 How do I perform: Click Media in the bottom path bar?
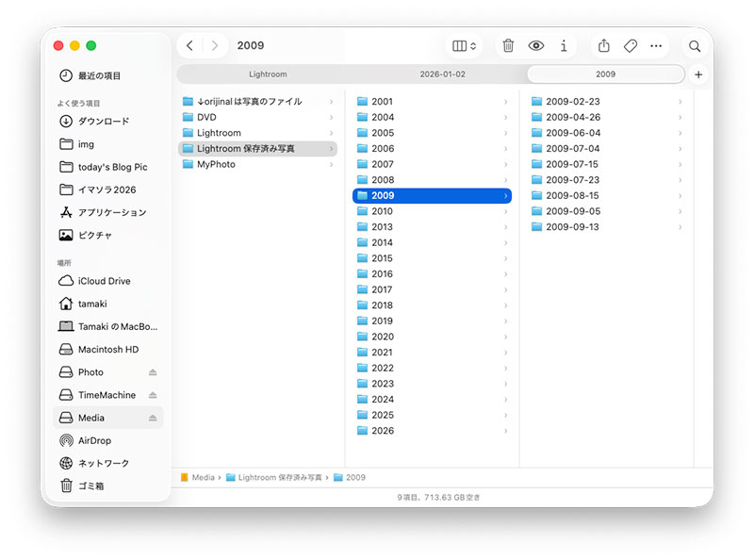(203, 478)
